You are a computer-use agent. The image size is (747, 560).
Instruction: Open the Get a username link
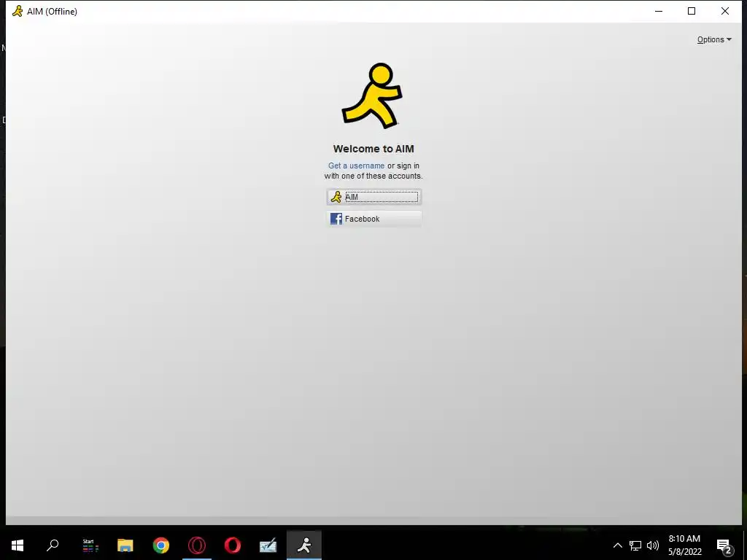[356, 166]
